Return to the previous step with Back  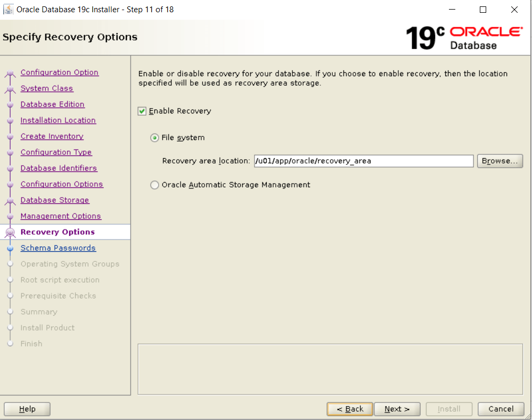click(350, 409)
